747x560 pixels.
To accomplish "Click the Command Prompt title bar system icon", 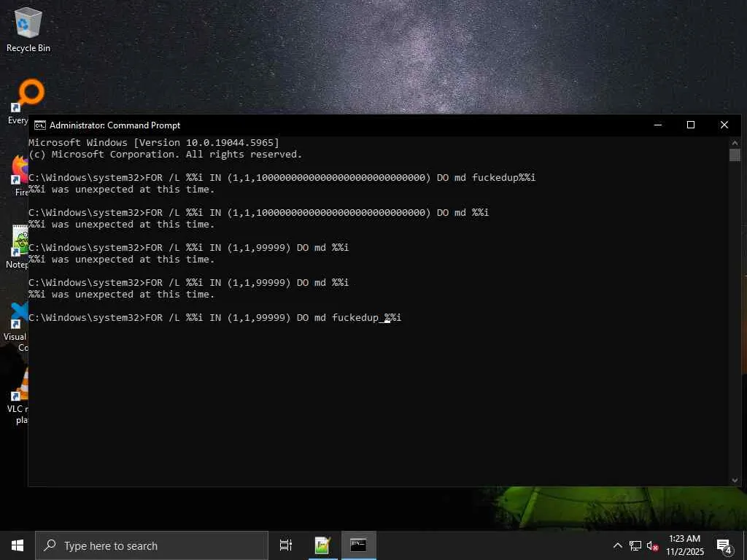I will click(x=40, y=125).
